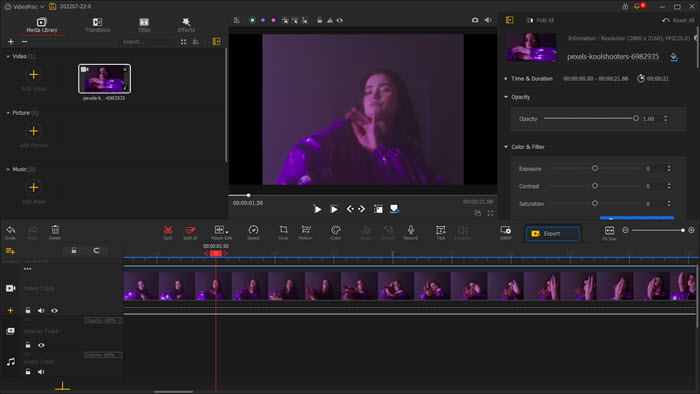The height and width of the screenshot is (394, 700).
Task: Click the play-clip button beside play
Action: (333, 209)
